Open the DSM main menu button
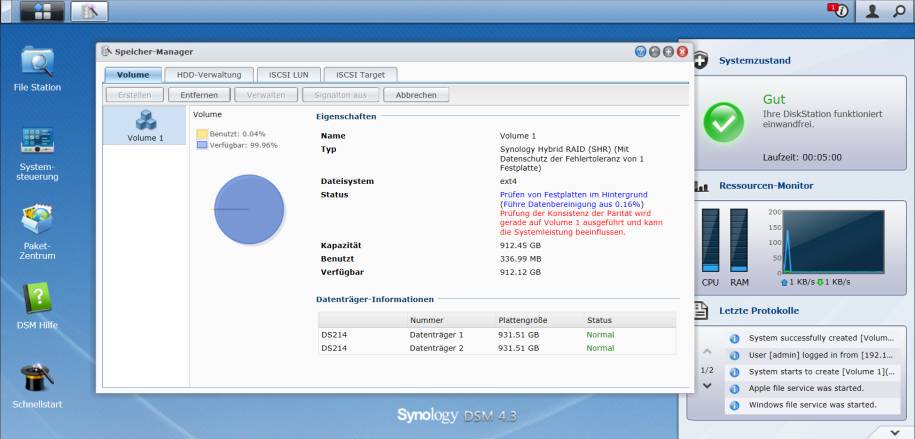This screenshot has width=915, height=439. pyautogui.click(x=42, y=11)
